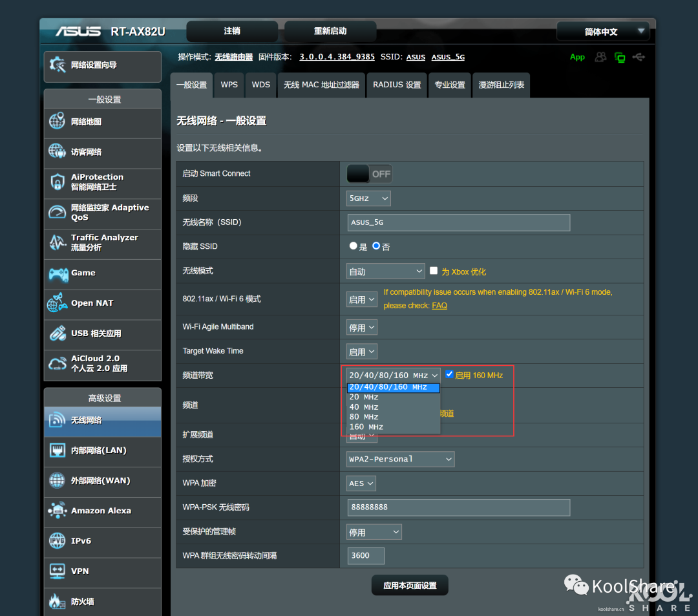Open the 授权方式 WPA2-Personal dropdown
698x616 pixels.
pyautogui.click(x=400, y=459)
